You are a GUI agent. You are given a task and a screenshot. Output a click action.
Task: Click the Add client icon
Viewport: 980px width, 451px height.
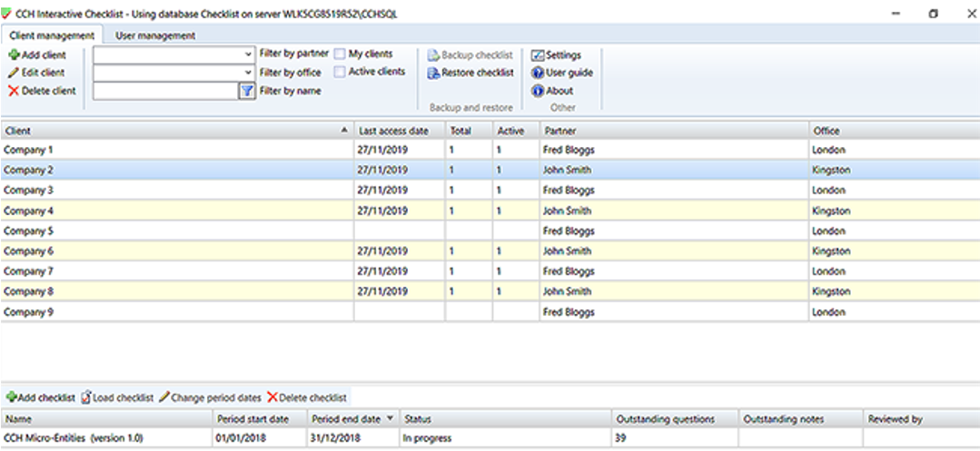(14, 55)
